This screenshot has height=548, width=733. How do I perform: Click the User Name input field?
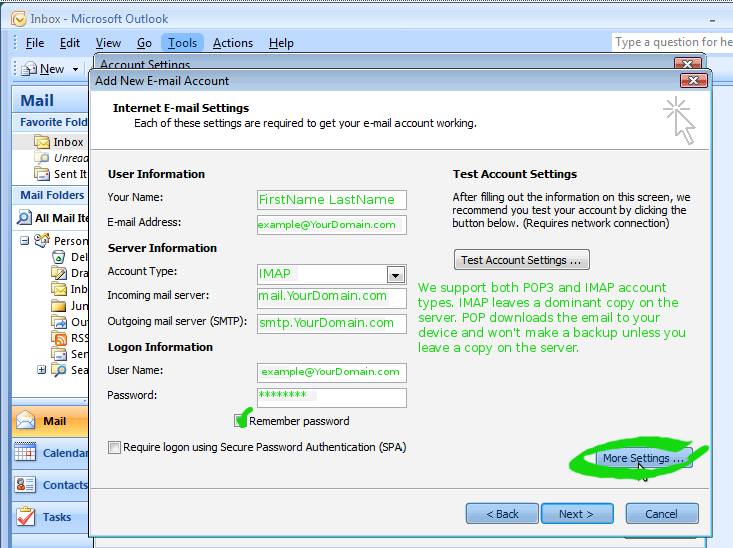331,373
